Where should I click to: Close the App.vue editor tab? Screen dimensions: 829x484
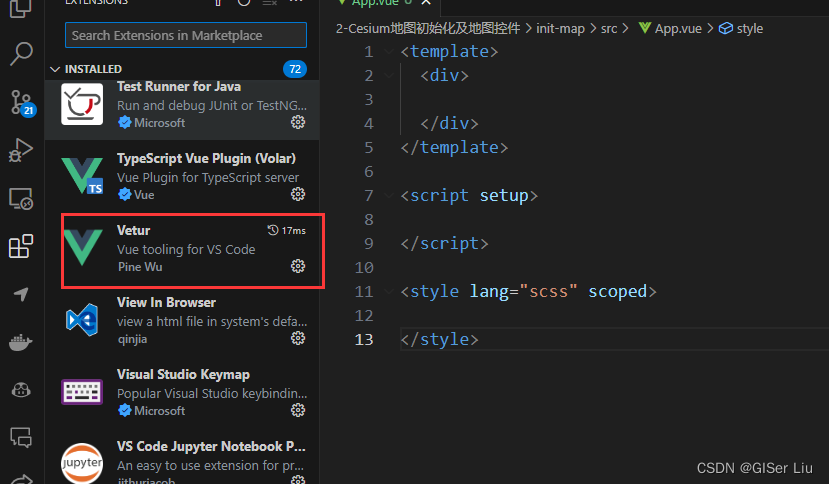426,3
